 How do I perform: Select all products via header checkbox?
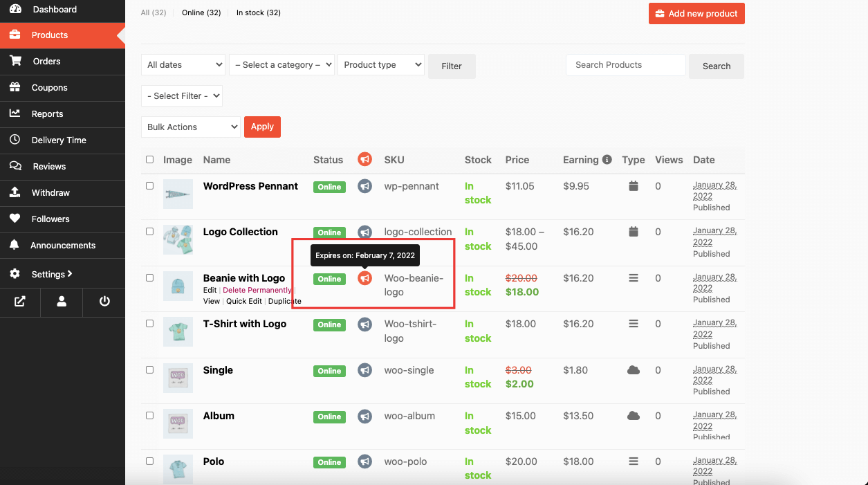coord(149,160)
